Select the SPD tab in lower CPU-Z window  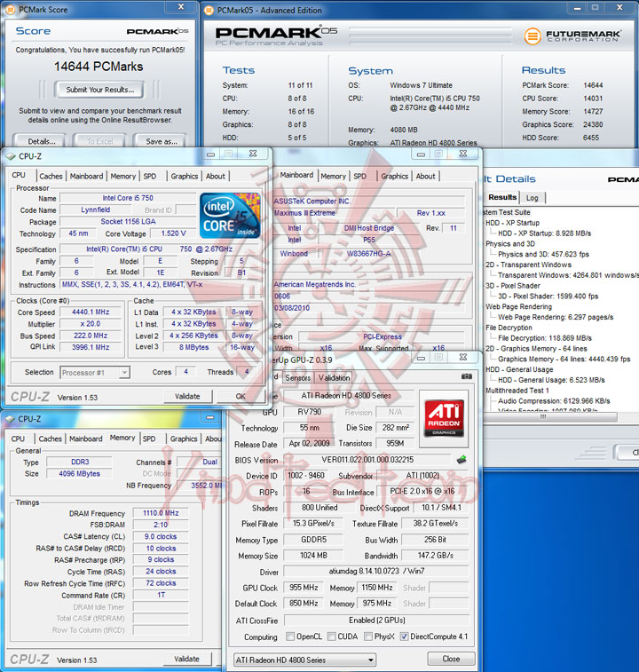(149, 439)
